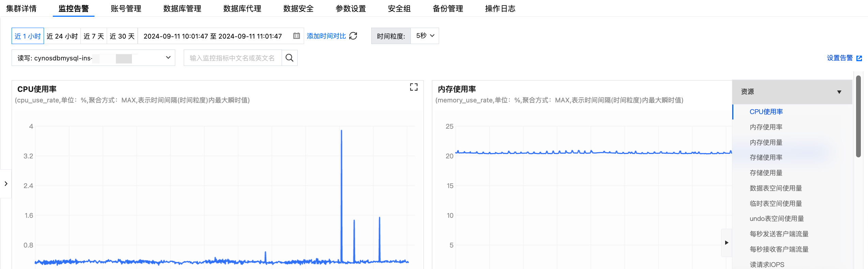Expand CPU使用率 chart to fullscreen
This screenshot has width=868, height=269.
point(414,87)
